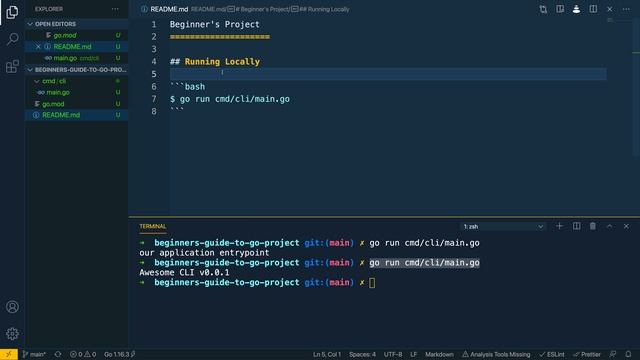This screenshot has width=640, height=360.
Task: Click the EXPLORER panel title
Action: pyautogui.click(x=49, y=9)
